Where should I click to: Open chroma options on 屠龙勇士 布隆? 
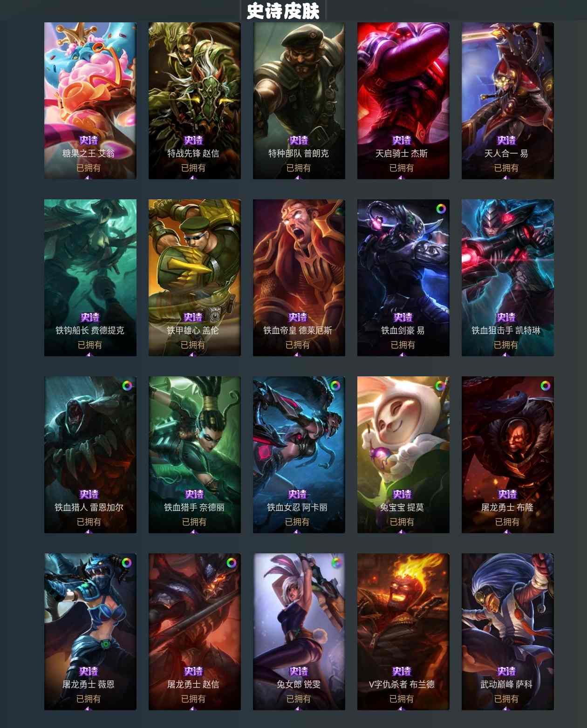tap(545, 386)
